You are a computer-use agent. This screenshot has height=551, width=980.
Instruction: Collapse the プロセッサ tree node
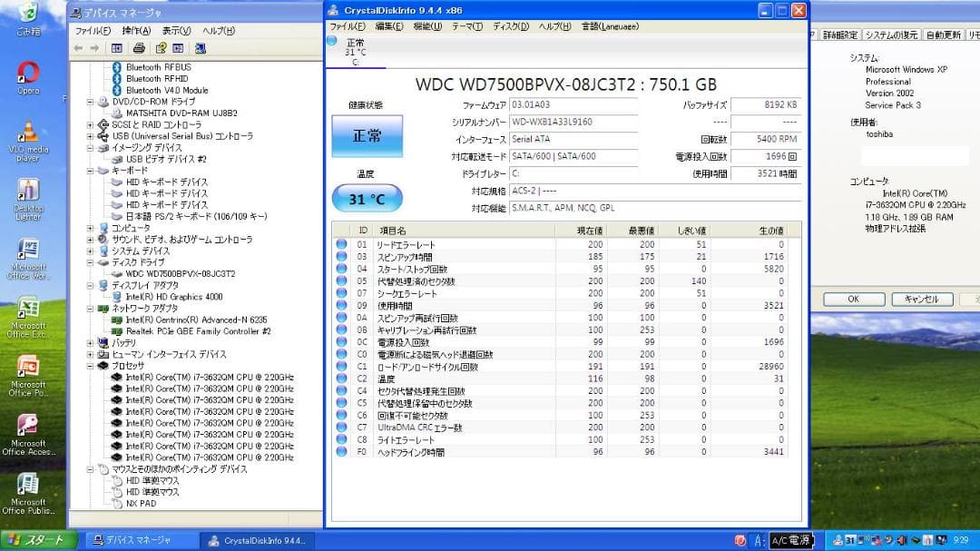88,366
